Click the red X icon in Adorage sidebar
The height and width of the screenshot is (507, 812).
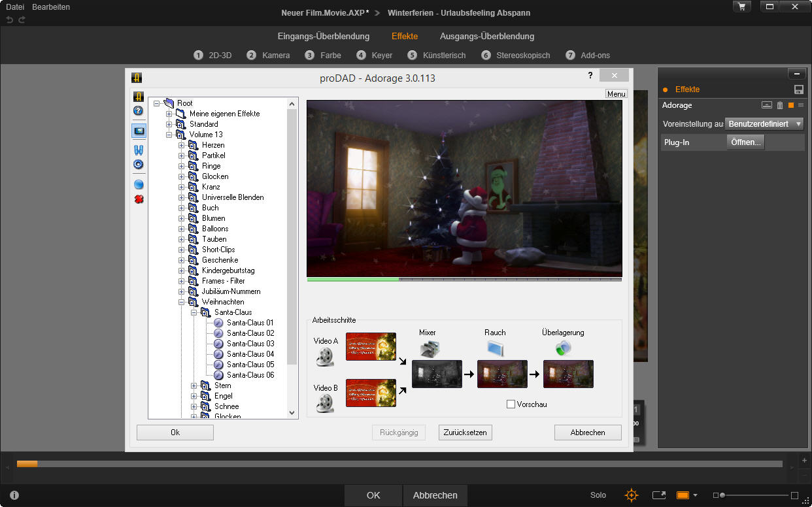[139, 199]
